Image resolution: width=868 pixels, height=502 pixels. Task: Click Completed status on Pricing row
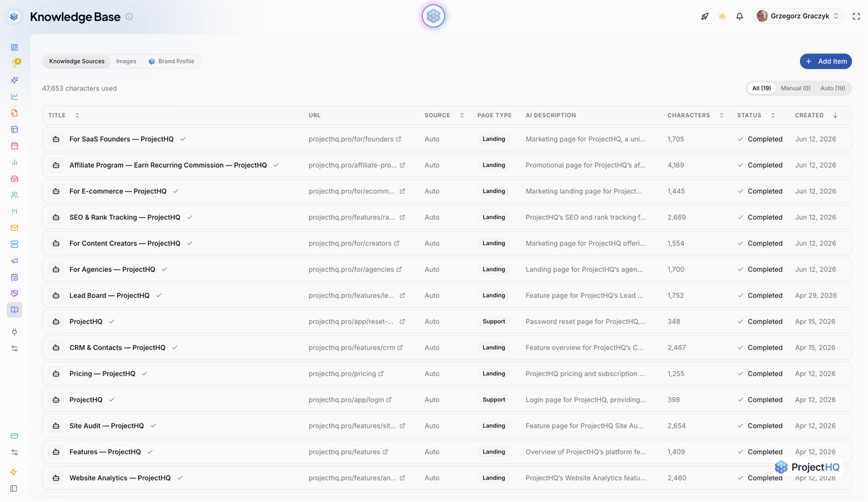click(x=760, y=374)
